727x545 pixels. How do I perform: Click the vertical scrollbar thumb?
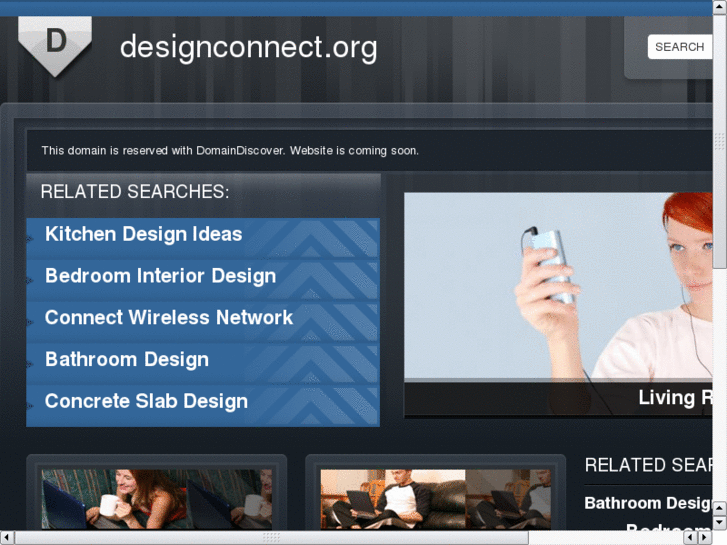[x=720, y=141]
